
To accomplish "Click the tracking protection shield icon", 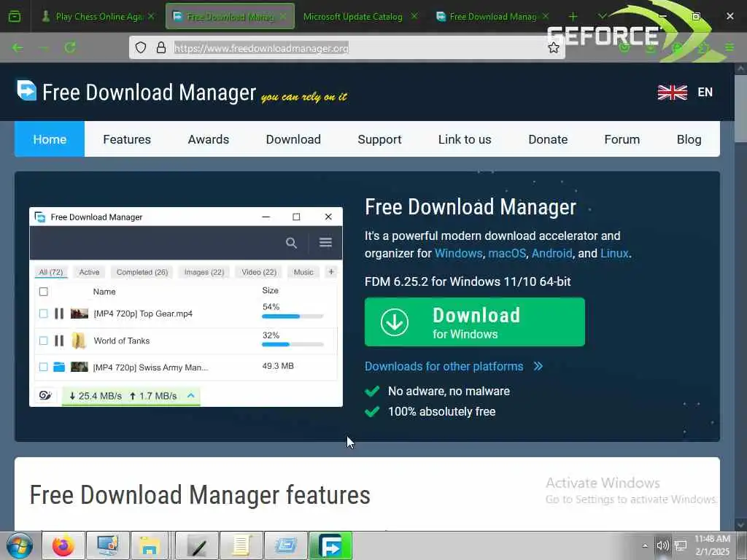I will click(141, 47).
